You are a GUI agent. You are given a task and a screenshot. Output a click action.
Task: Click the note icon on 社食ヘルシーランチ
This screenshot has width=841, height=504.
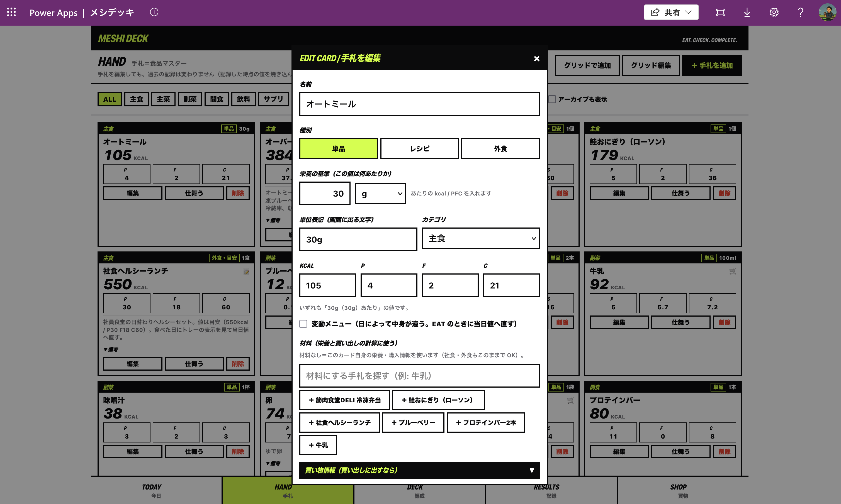pos(246,271)
